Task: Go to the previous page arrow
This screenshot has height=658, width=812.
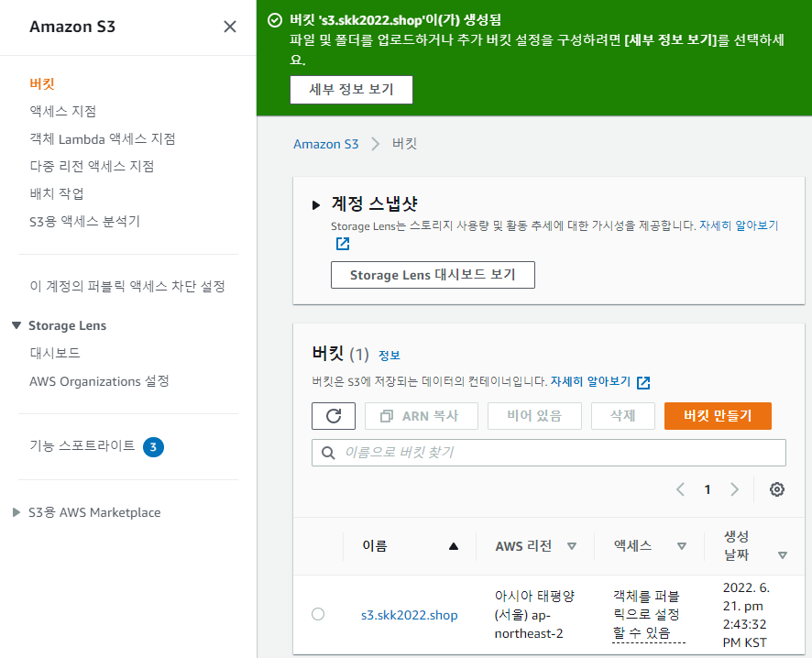Action: 680,489
